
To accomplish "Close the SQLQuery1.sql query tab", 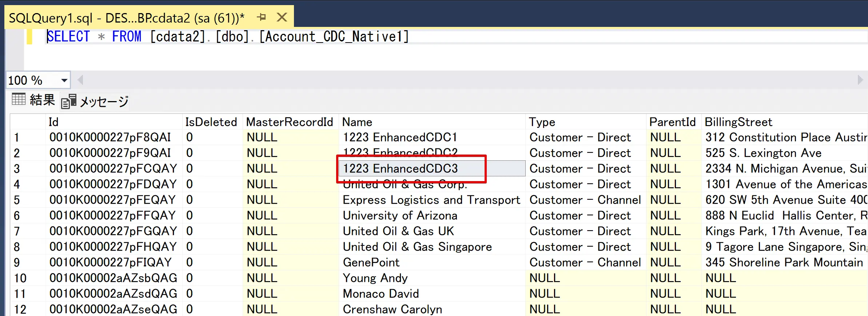I will (282, 17).
